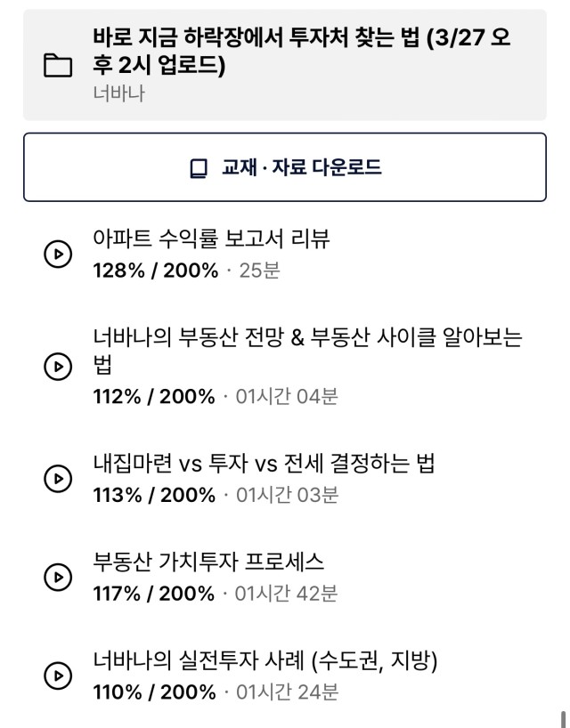The image size is (570, 728).
Task: Open 교재 · 자료 다운로드 button
Action: coord(285,167)
